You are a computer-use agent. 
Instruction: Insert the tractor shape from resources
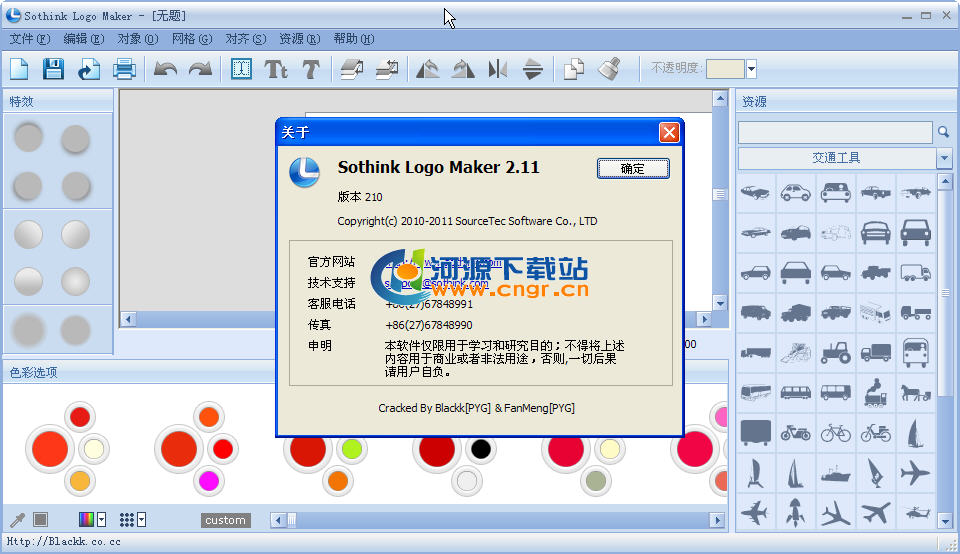(x=836, y=353)
